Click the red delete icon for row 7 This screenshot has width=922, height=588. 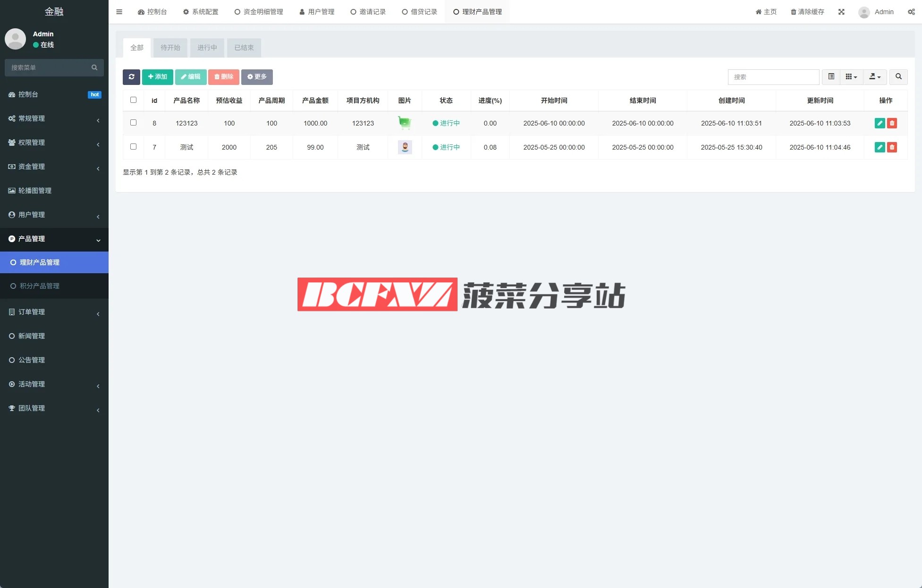pyautogui.click(x=892, y=147)
